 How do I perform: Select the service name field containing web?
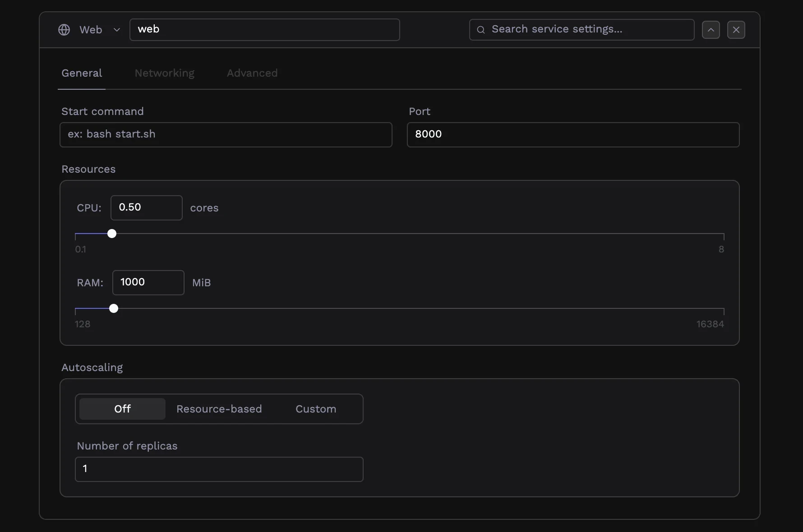[x=265, y=29]
